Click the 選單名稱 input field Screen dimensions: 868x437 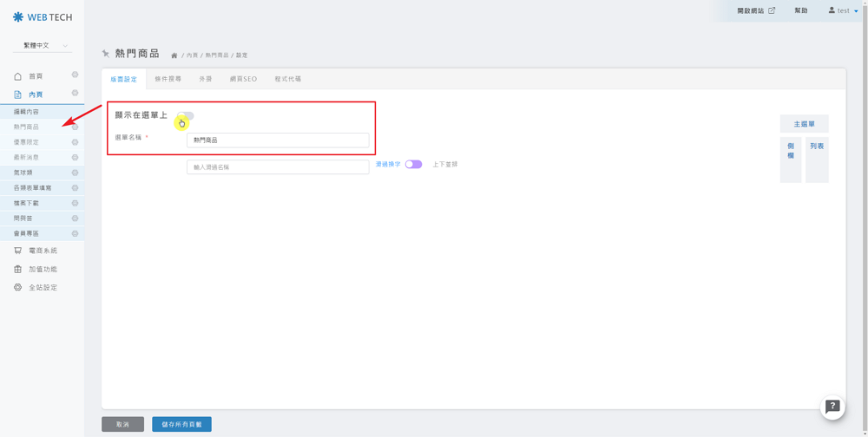point(278,140)
